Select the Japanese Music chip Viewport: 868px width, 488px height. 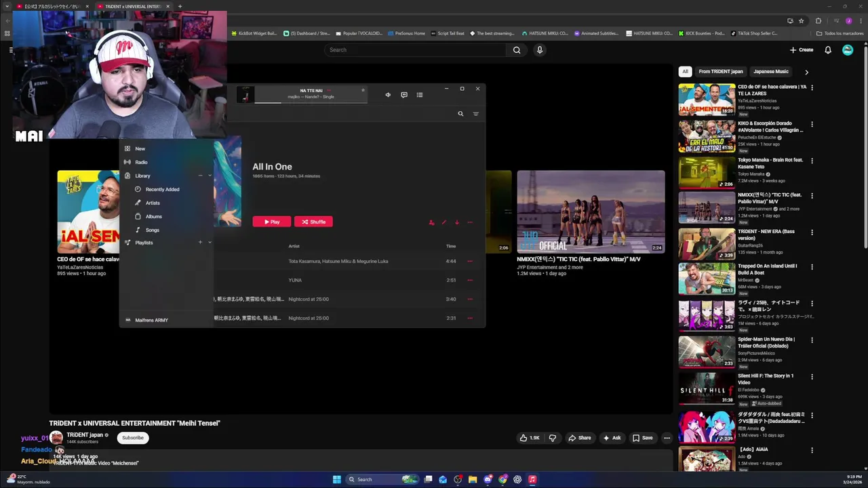tap(771, 71)
